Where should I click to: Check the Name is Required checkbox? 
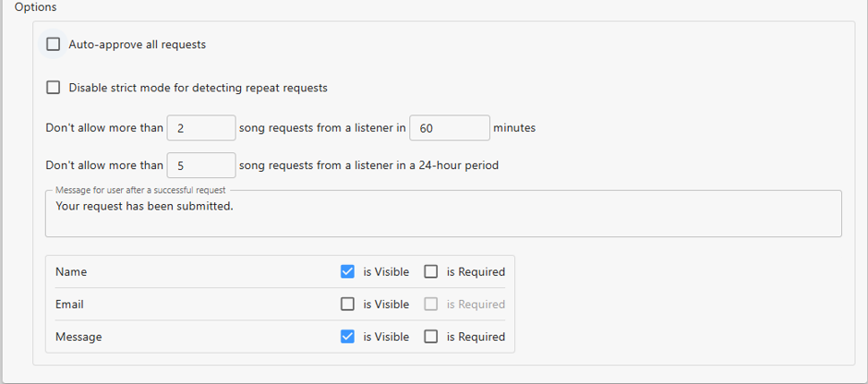431,271
